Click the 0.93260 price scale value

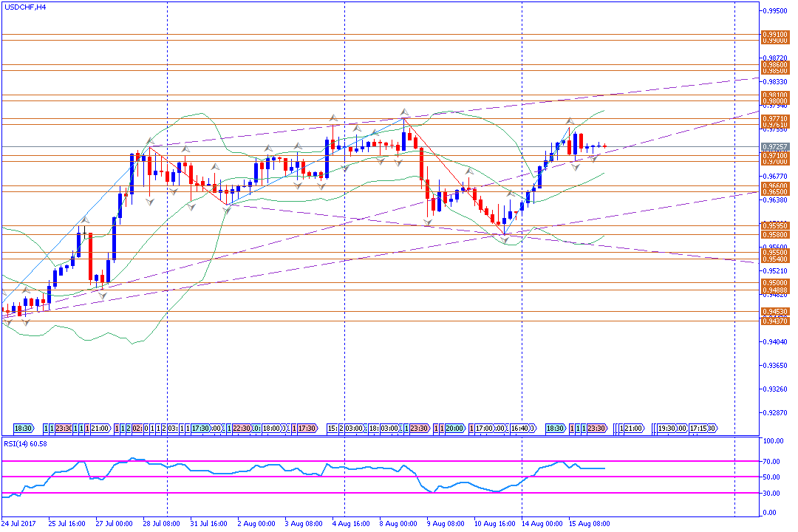pyautogui.click(x=776, y=389)
